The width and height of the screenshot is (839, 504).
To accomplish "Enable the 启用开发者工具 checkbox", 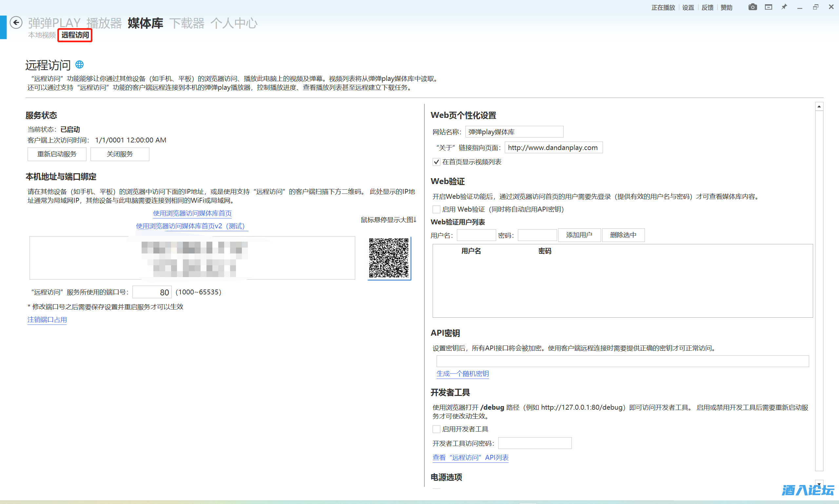I will point(436,429).
